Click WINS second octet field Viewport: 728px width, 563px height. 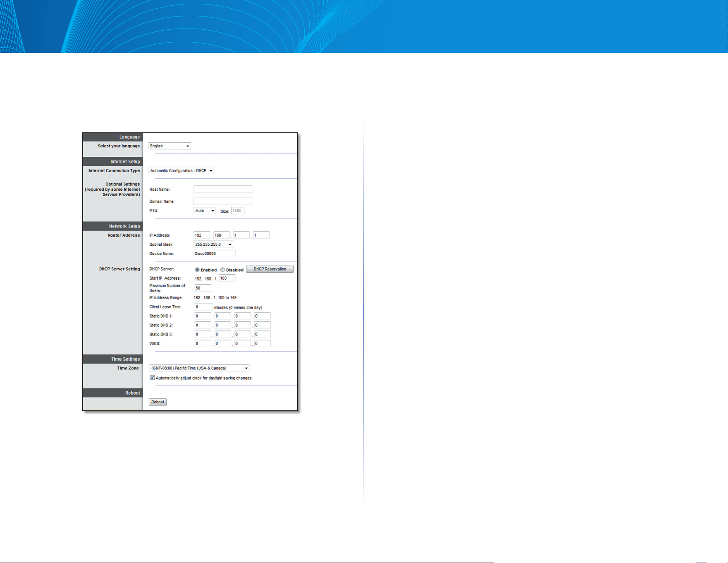223,343
